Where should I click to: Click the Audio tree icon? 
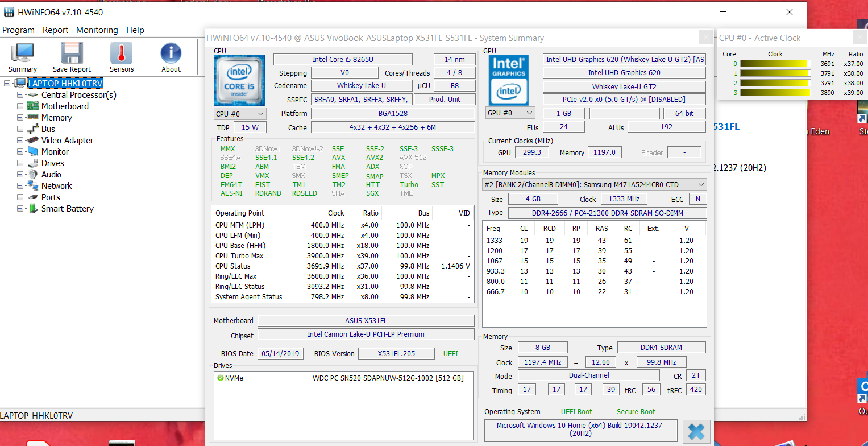33,175
